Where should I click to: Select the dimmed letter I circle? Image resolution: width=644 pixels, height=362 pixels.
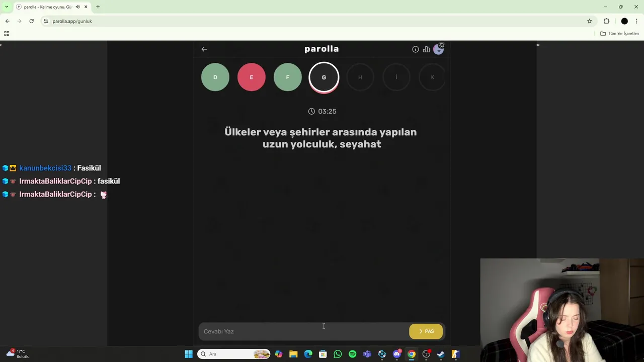tap(396, 77)
